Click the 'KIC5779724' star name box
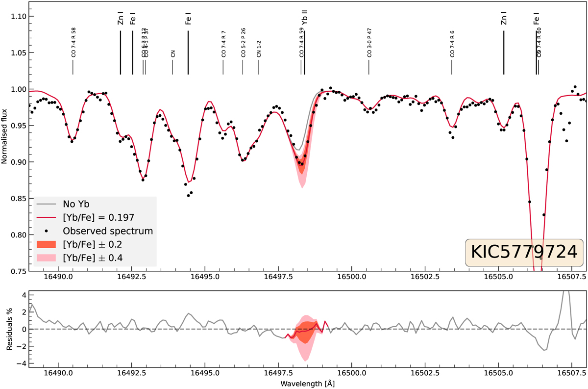The width and height of the screenshot is (588, 389). pos(524,252)
